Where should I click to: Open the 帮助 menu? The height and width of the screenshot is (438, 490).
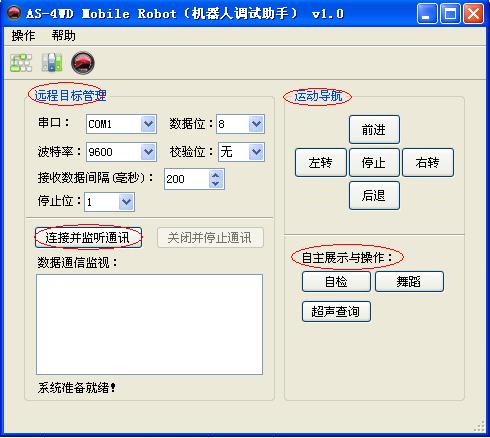[63, 36]
